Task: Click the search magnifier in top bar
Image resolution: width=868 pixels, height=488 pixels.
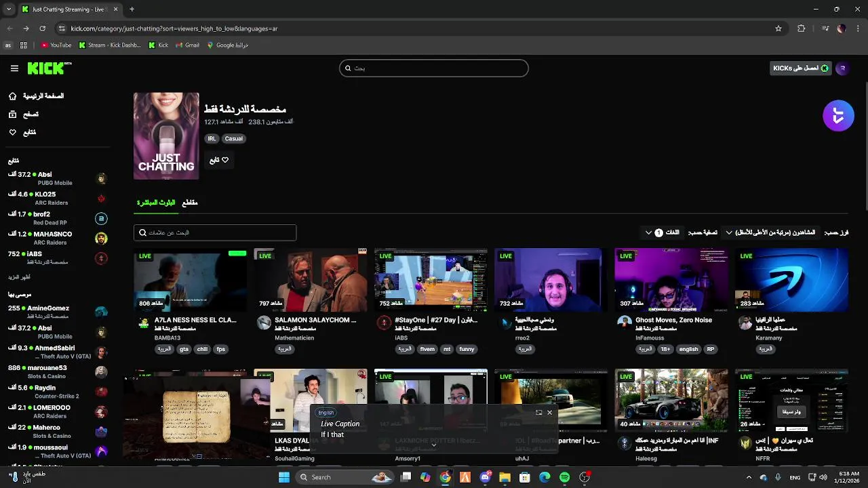Action: click(348, 68)
